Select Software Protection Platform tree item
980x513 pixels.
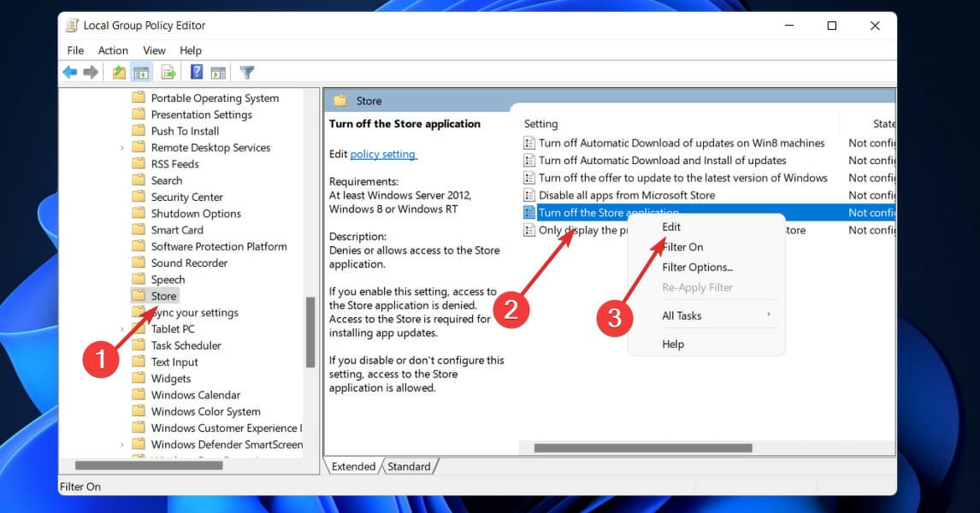point(219,246)
